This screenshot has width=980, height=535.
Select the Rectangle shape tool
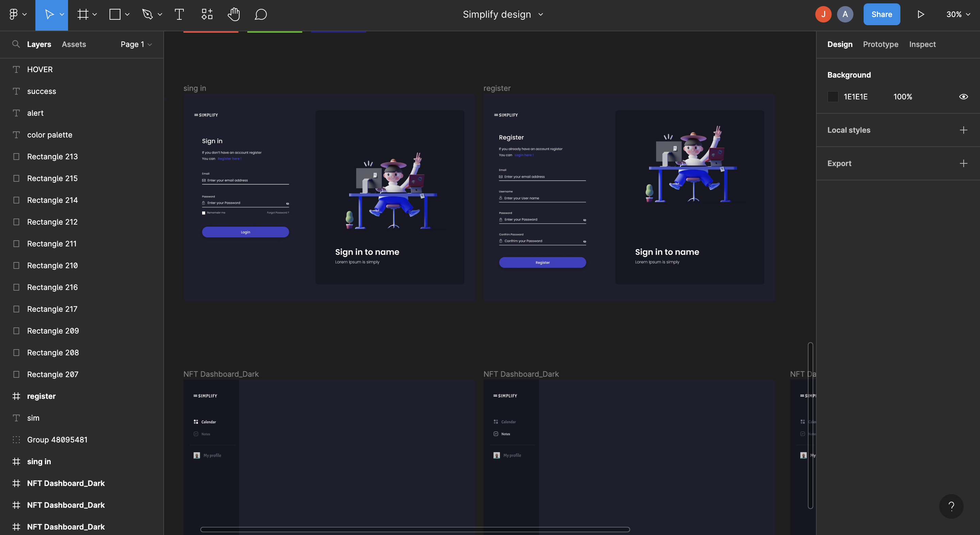(115, 14)
